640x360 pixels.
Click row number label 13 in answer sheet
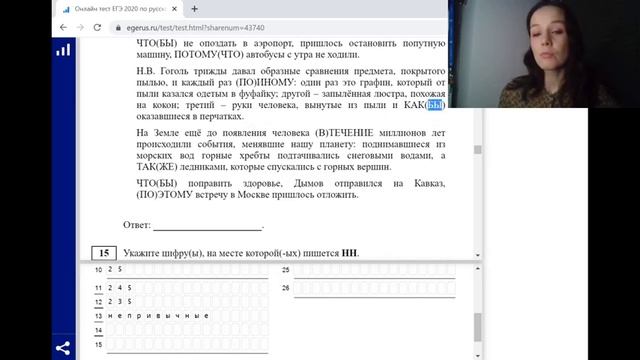[98, 316]
